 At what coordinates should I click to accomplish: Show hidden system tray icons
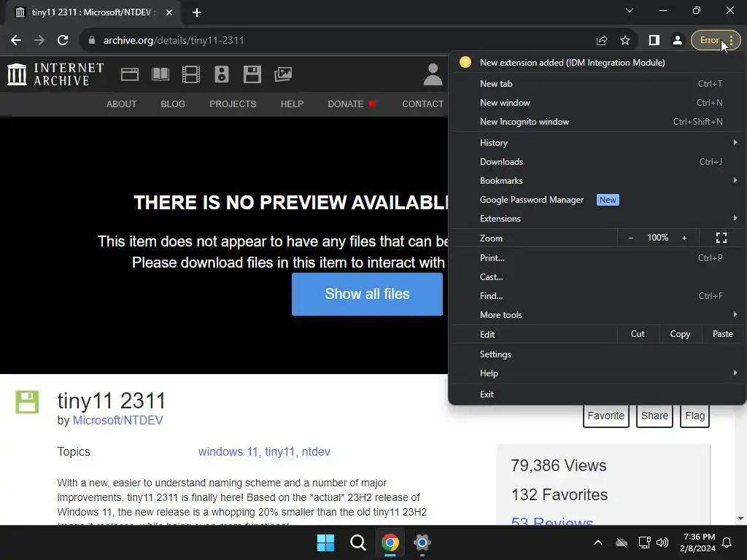(598, 542)
